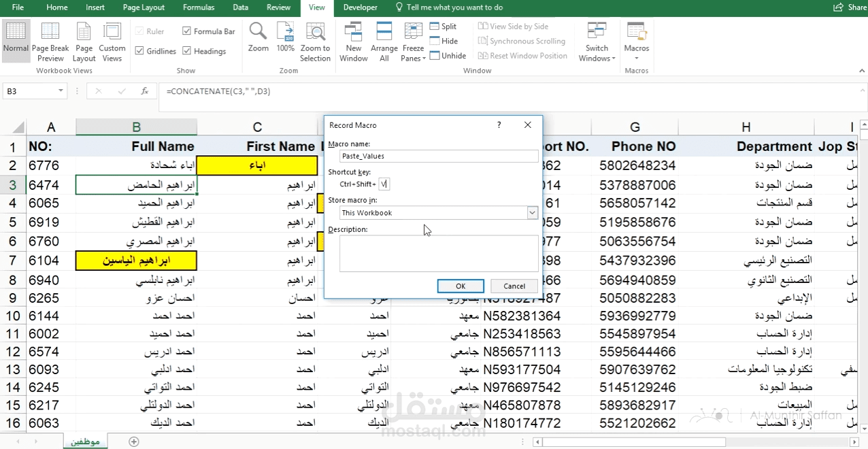This screenshot has height=449, width=868.
Task: Click the Record Macro help question mark
Action: (499, 125)
